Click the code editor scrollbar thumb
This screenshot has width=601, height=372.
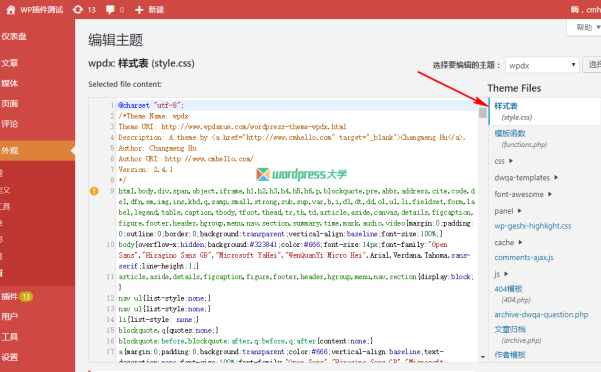[483, 112]
